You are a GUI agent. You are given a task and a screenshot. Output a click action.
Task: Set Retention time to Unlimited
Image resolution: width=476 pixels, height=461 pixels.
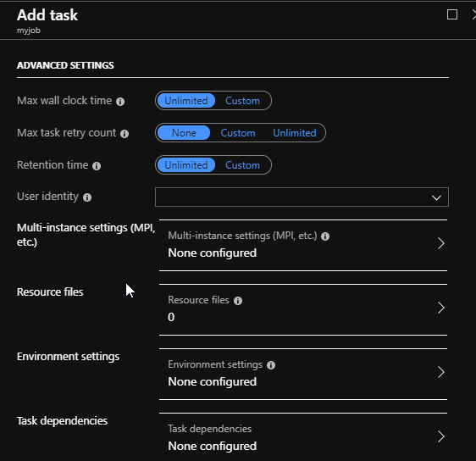[x=186, y=165]
